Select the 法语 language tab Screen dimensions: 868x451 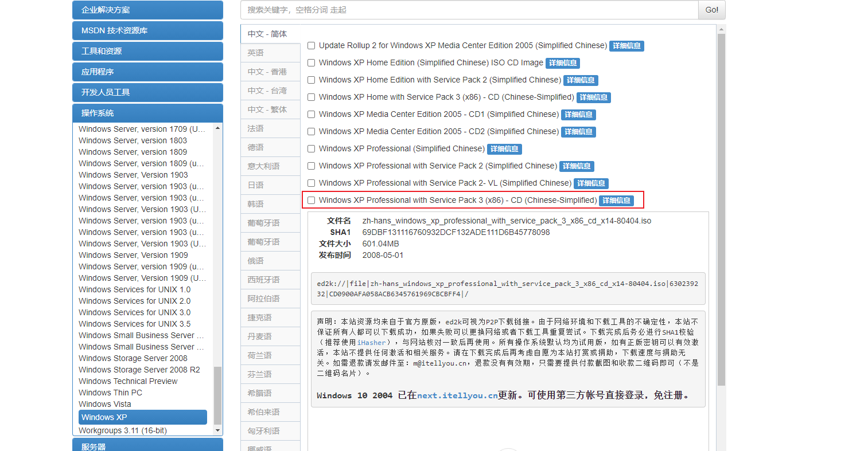point(270,128)
